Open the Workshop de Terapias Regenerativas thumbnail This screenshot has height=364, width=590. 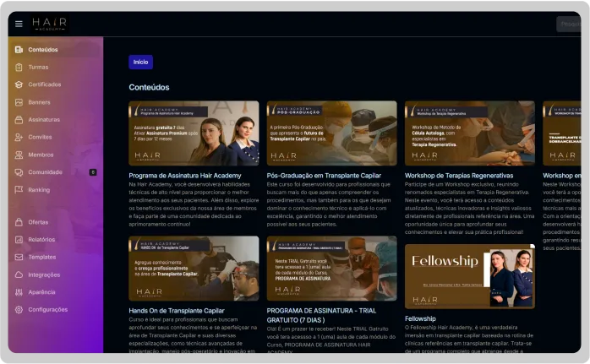469,133
